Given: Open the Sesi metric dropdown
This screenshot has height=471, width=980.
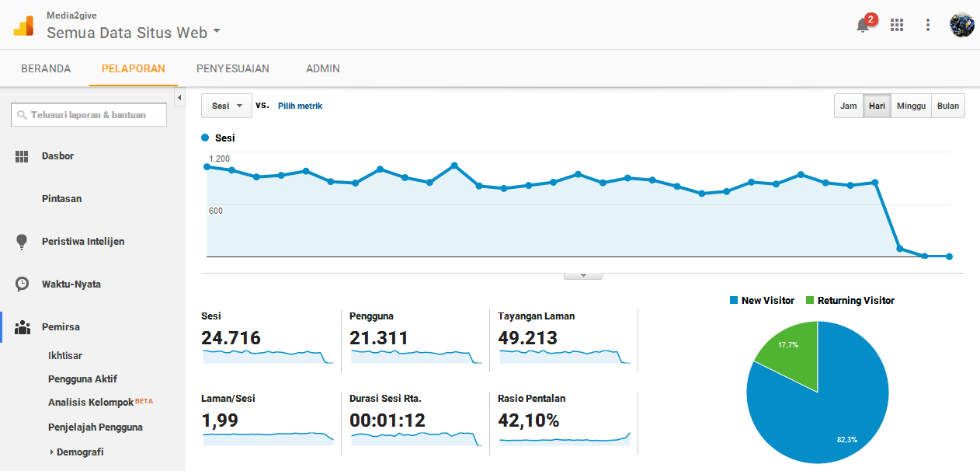Looking at the screenshot, I should coord(227,106).
